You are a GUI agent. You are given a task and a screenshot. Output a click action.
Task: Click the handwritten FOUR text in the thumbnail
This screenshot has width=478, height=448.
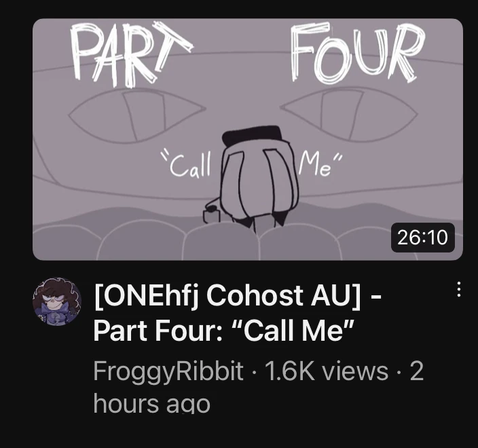coord(356,52)
